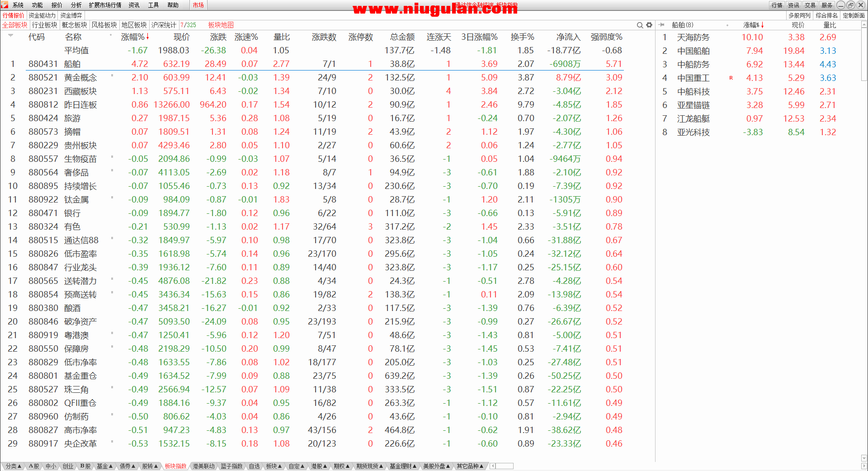Expand the 基金理财▲ bottom tab
The image size is (868, 471).
[x=403, y=466]
